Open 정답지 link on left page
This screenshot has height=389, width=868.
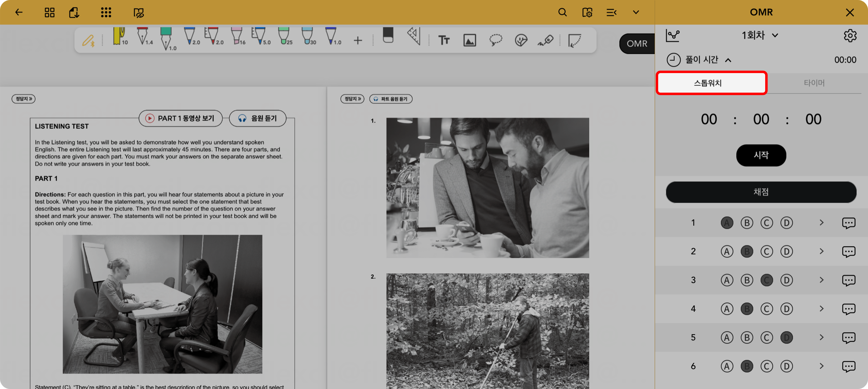(24, 99)
